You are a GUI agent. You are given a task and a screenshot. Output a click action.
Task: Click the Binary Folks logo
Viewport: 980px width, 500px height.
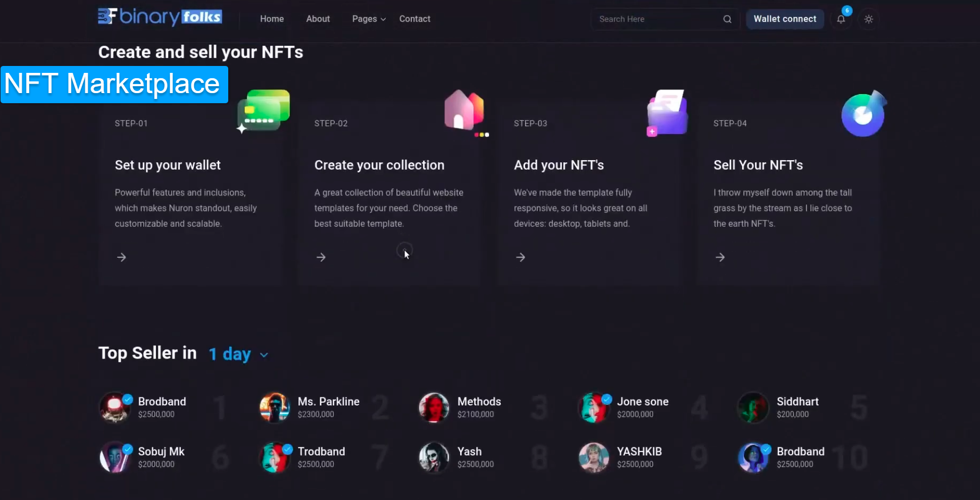click(x=160, y=17)
